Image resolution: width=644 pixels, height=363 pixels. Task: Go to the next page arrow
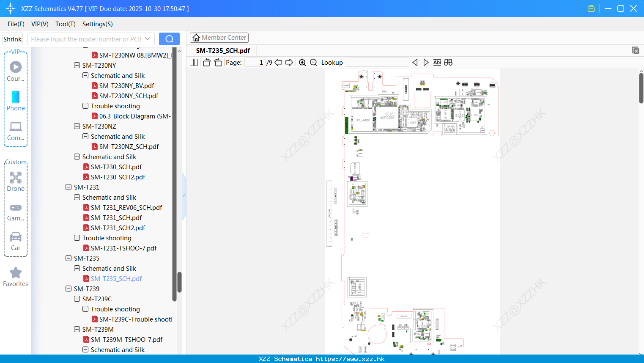[289, 62]
